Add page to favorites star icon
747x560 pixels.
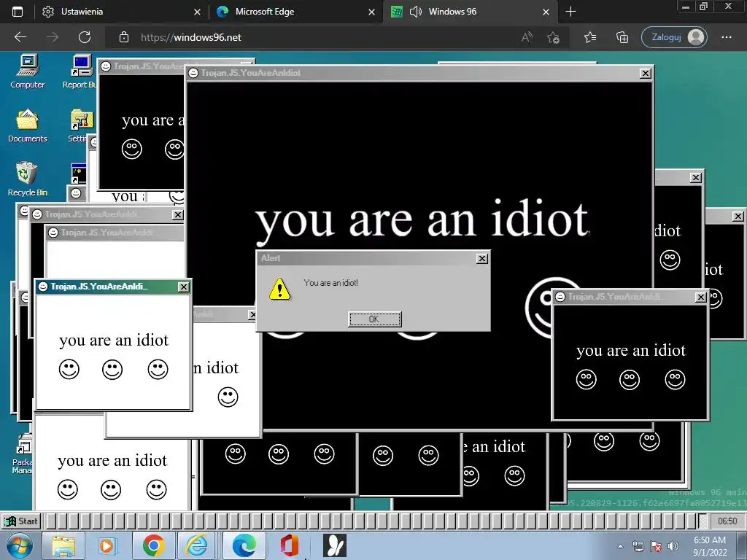point(553,37)
